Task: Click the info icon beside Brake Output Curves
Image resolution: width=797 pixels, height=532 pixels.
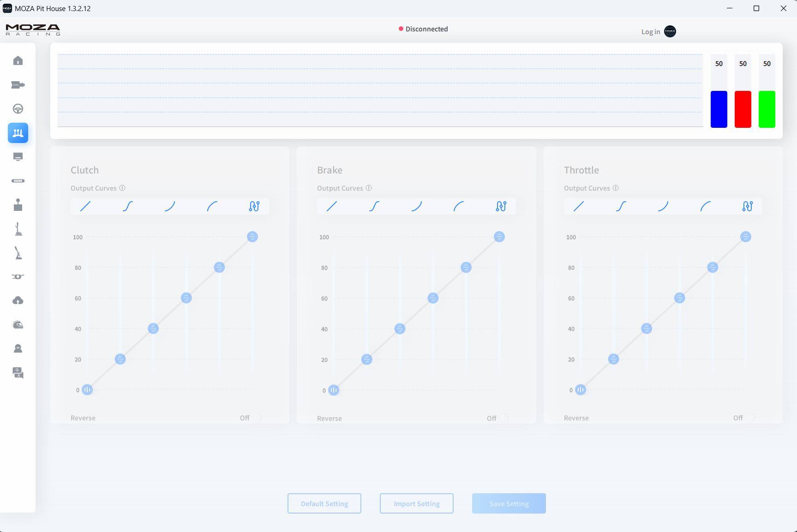Action: coord(369,188)
